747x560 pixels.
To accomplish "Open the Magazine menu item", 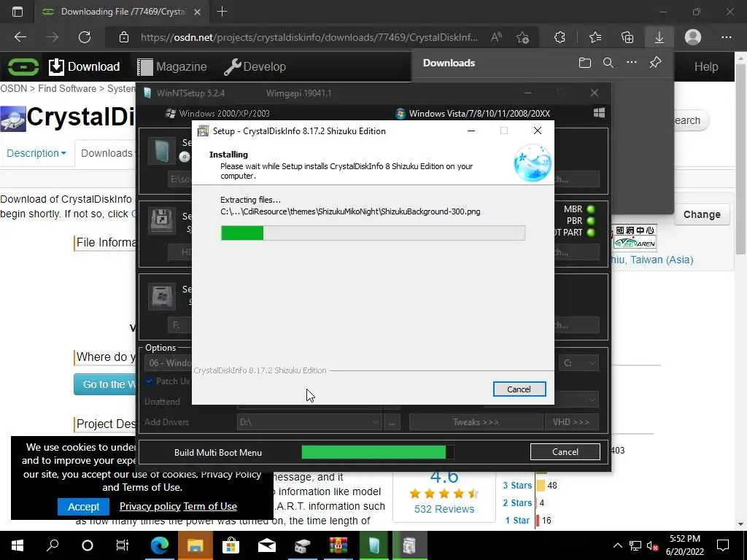I will click(172, 66).
